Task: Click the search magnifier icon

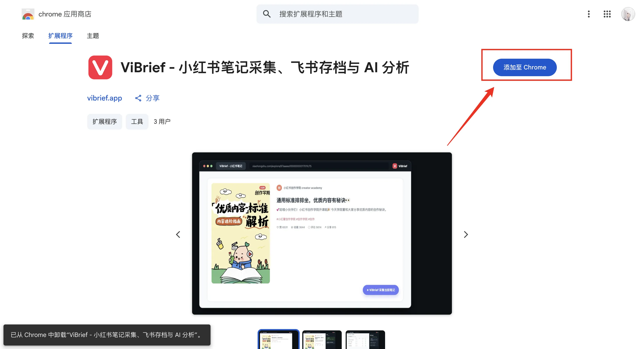Action: pos(267,14)
